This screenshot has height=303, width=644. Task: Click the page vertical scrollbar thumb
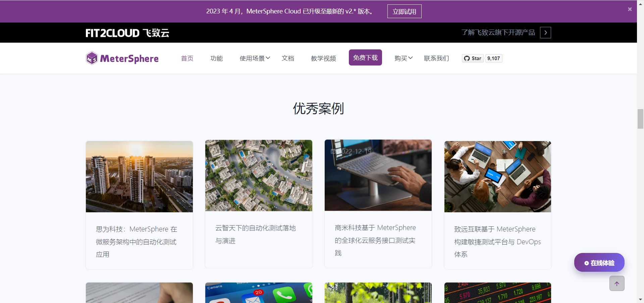click(x=640, y=119)
